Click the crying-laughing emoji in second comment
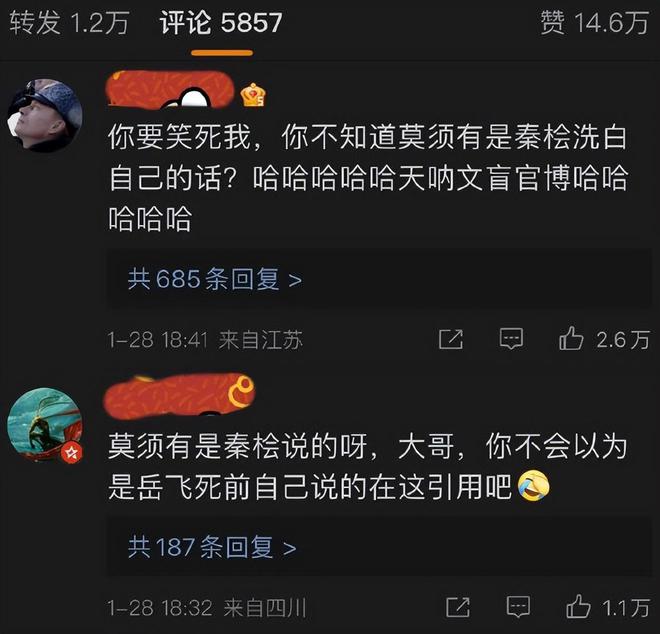 533,486
